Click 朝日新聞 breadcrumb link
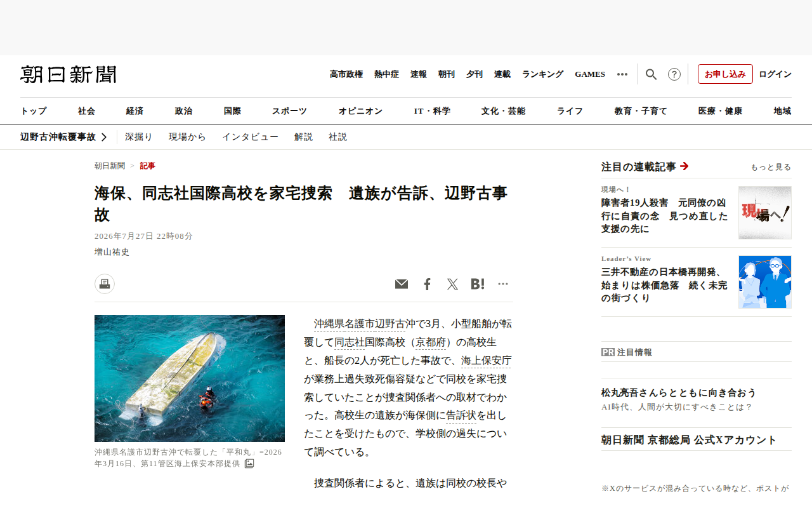Viewport: 812px width, 508px height. (110, 166)
